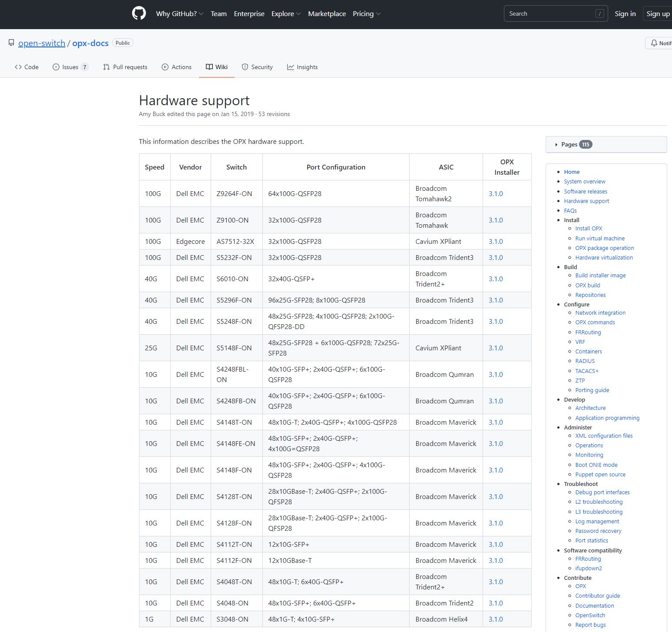The width and height of the screenshot is (672, 632).
Task: Open the Pricing dropdown
Action: (x=366, y=14)
